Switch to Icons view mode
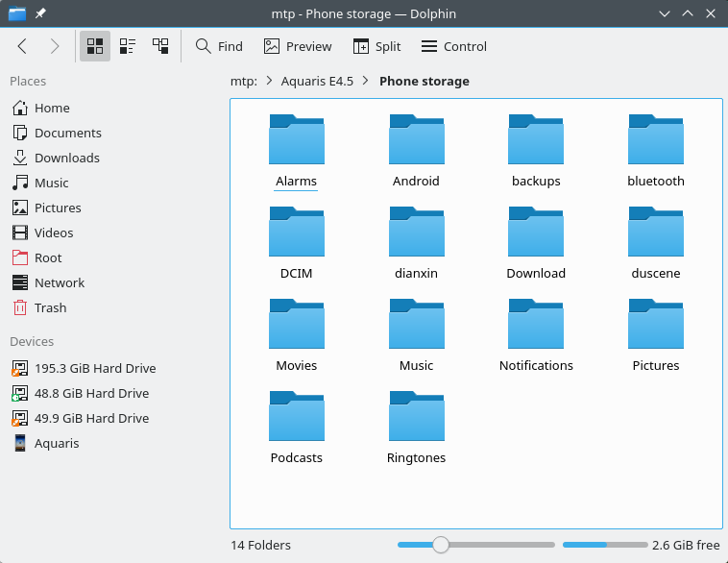Image resolution: width=728 pixels, height=563 pixels. point(95,46)
